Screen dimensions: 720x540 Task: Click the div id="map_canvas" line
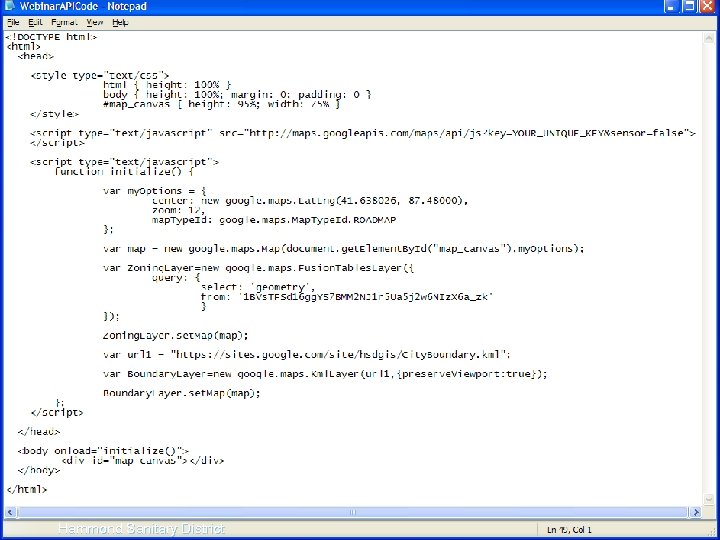[143, 461]
